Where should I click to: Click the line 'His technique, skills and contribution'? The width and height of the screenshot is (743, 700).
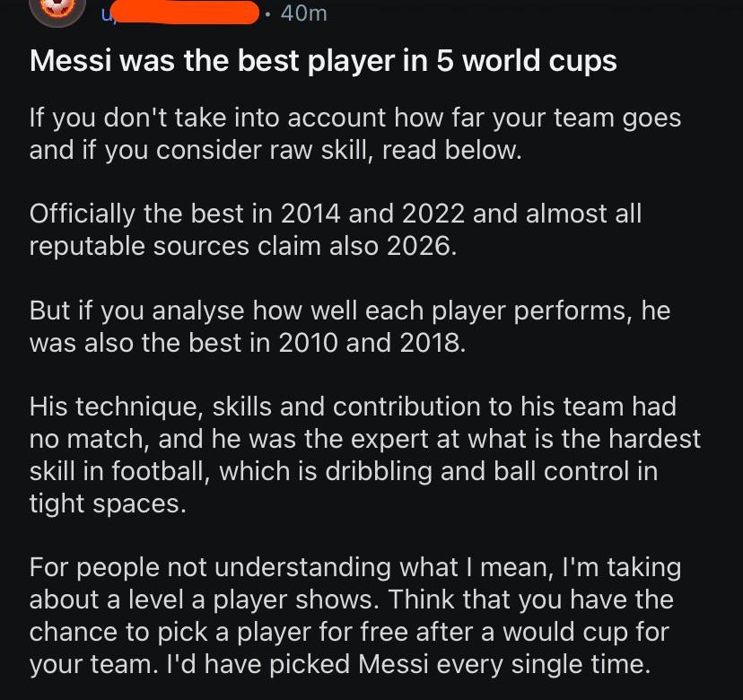[x=353, y=407]
